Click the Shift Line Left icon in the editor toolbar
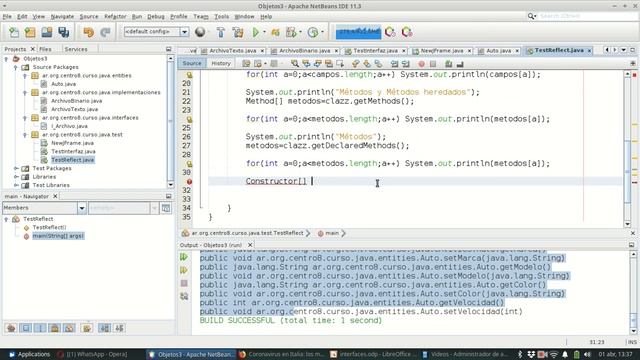Image resolution: width=640 pixels, height=360 pixels. pyautogui.click(x=394, y=64)
